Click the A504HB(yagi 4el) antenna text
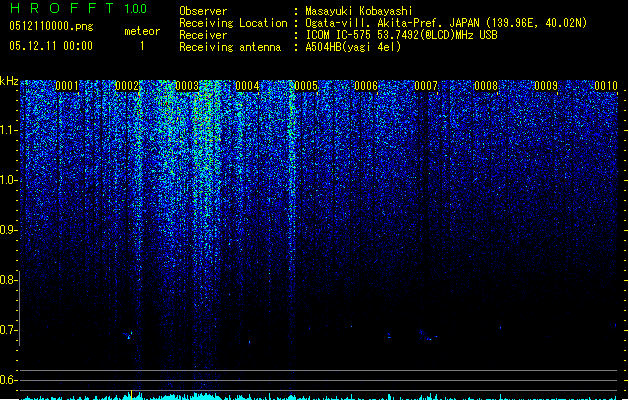 tap(353, 47)
